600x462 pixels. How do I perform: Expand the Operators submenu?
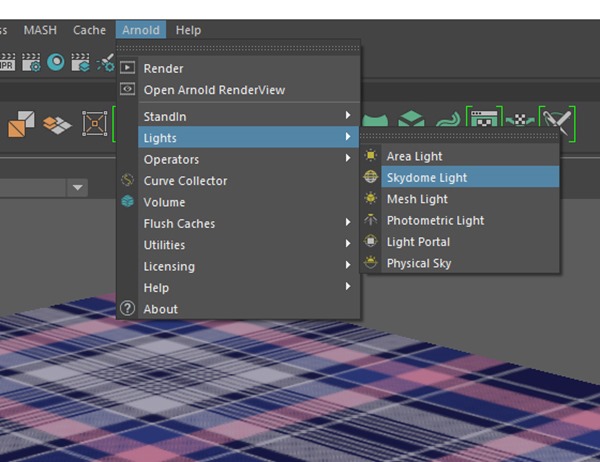[248, 159]
